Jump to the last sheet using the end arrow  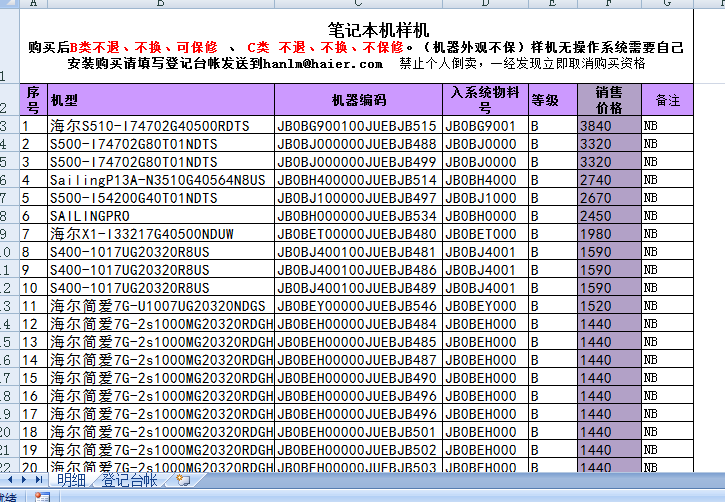click(39, 480)
